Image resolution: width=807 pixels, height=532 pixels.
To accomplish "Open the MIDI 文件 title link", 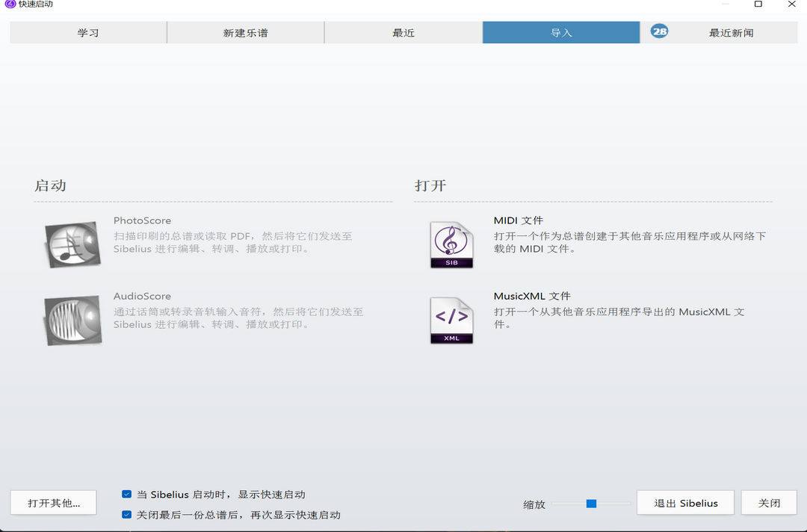I will (518, 220).
